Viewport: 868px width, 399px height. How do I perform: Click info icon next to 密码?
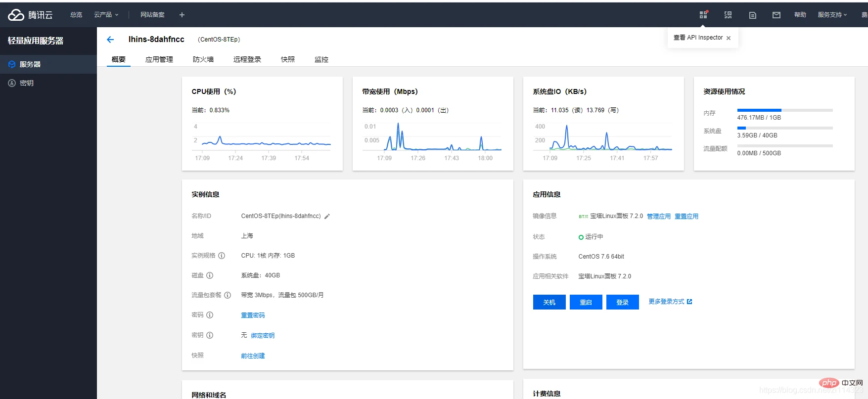210,315
